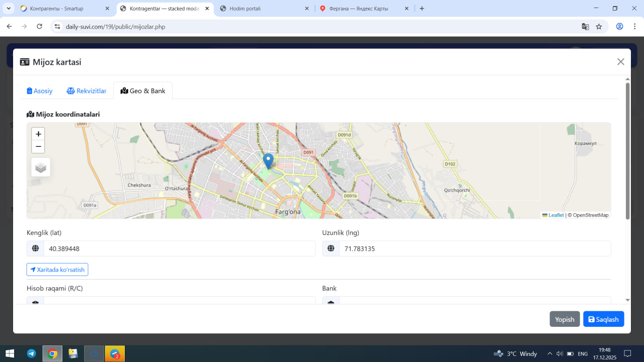The width and height of the screenshot is (644, 362).
Task: Close the Mijoz kartasi dialog with X
Action: click(x=620, y=62)
